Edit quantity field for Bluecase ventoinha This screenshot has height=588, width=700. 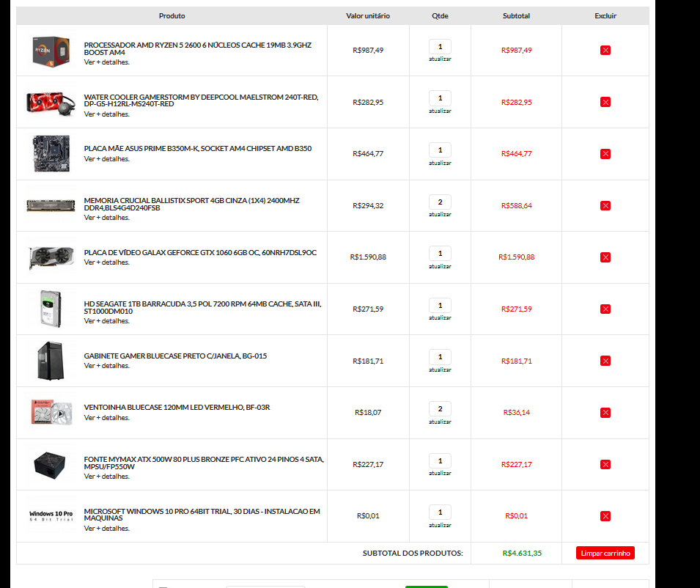pyautogui.click(x=440, y=408)
